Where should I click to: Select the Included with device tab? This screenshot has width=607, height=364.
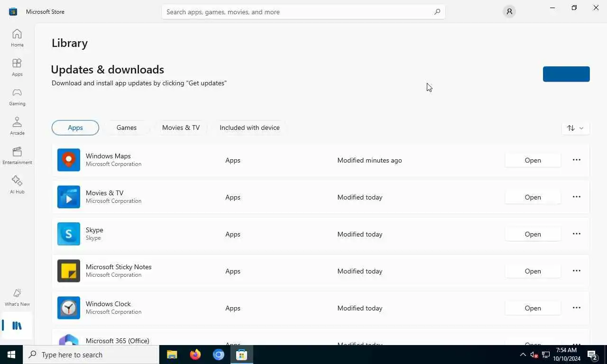tap(249, 127)
